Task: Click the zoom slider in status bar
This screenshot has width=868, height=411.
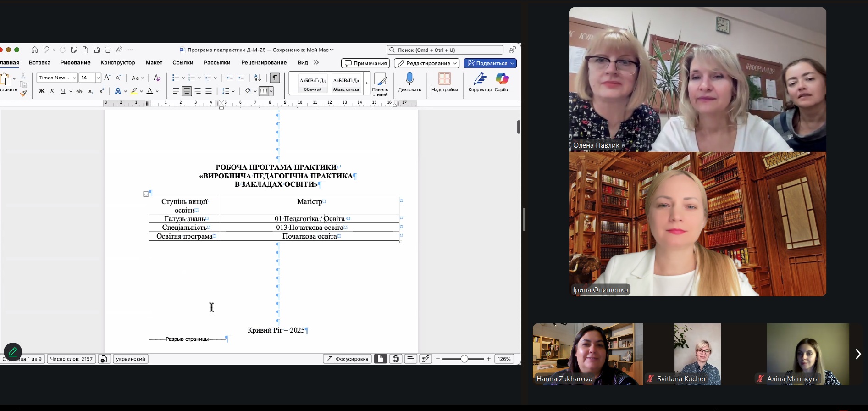Action: click(464, 359)
